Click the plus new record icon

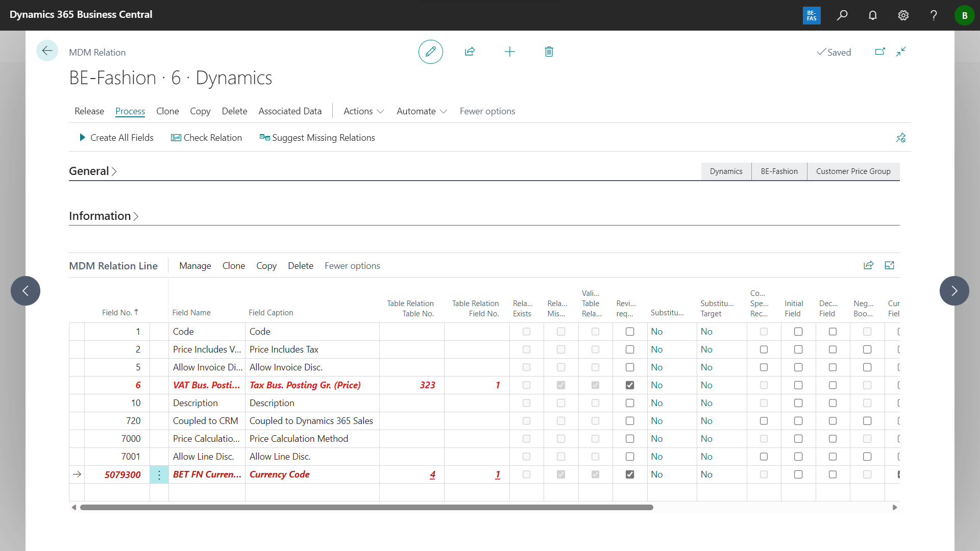[509, 52]
